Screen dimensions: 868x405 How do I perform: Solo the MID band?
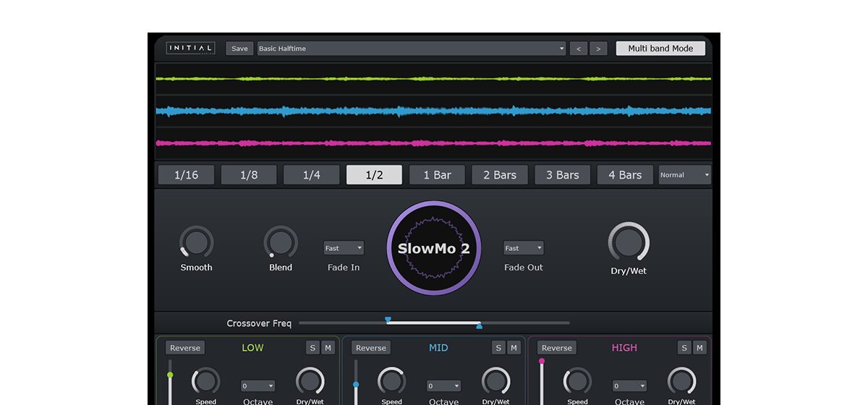click(x=498, y=348)
